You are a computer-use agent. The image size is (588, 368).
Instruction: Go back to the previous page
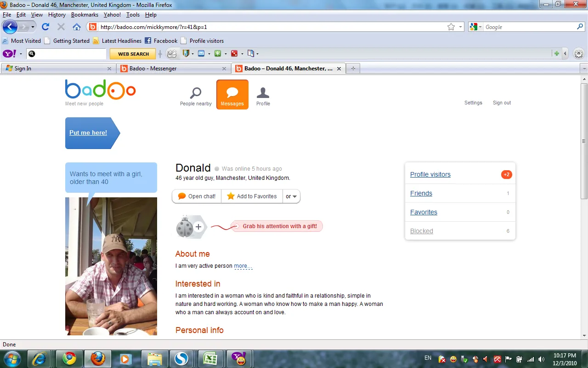tap(10, 27)
